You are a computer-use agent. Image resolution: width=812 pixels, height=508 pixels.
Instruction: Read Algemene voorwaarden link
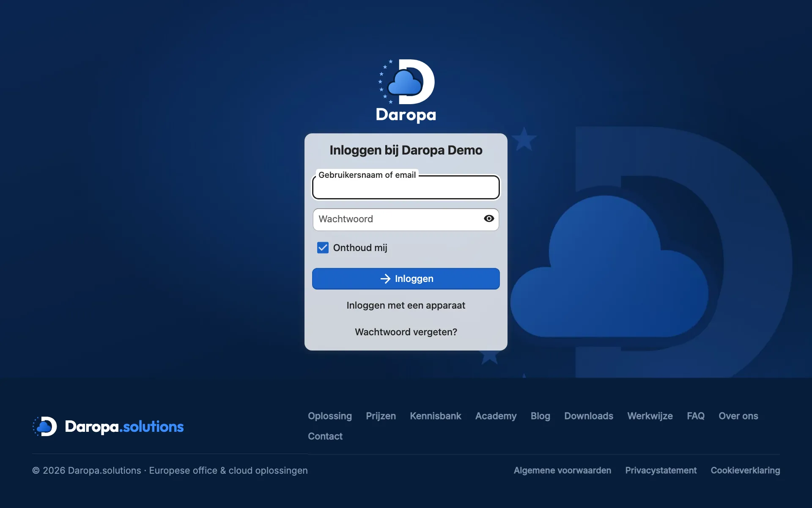tap(562, 470)
